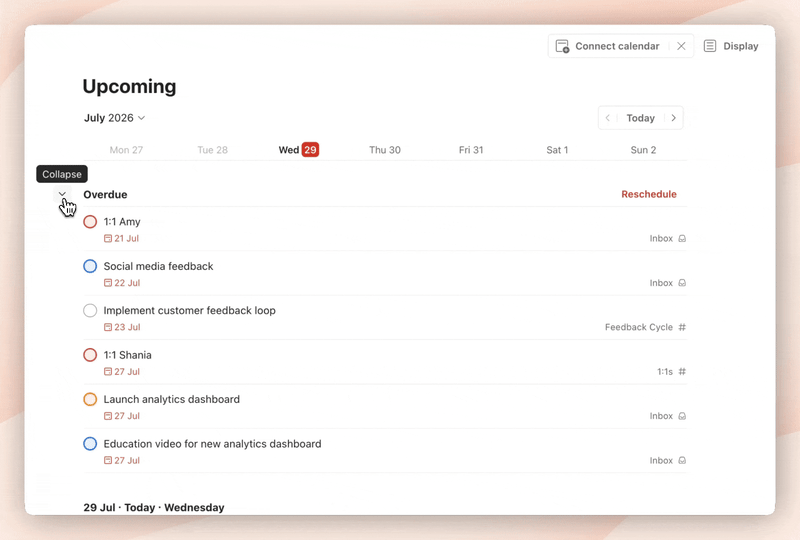Select Sun 2 in the week strip

click(643, 150)
